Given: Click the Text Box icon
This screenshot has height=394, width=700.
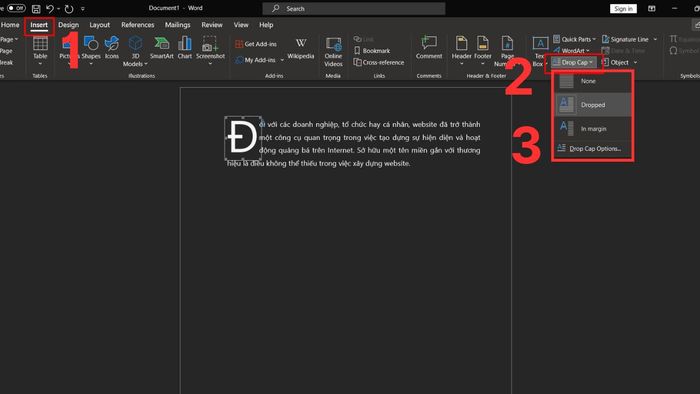Looking at the screenshot, I should [x=540, y=44].
